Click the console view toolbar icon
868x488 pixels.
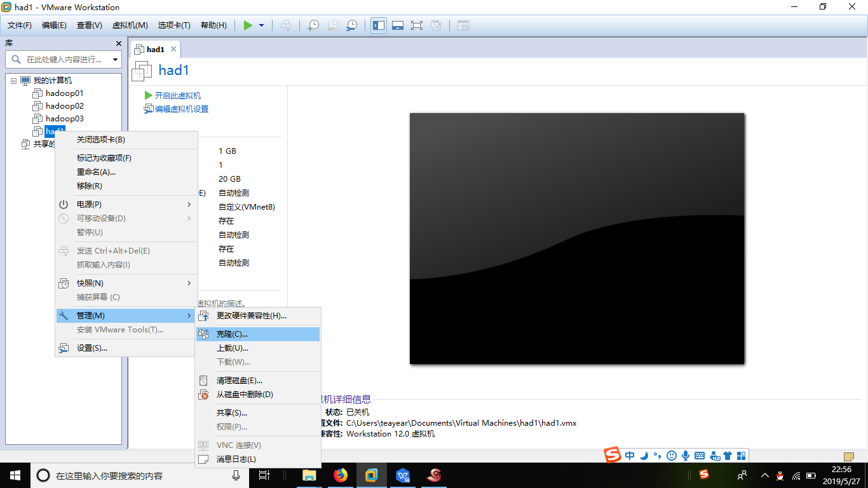(463, 25)
